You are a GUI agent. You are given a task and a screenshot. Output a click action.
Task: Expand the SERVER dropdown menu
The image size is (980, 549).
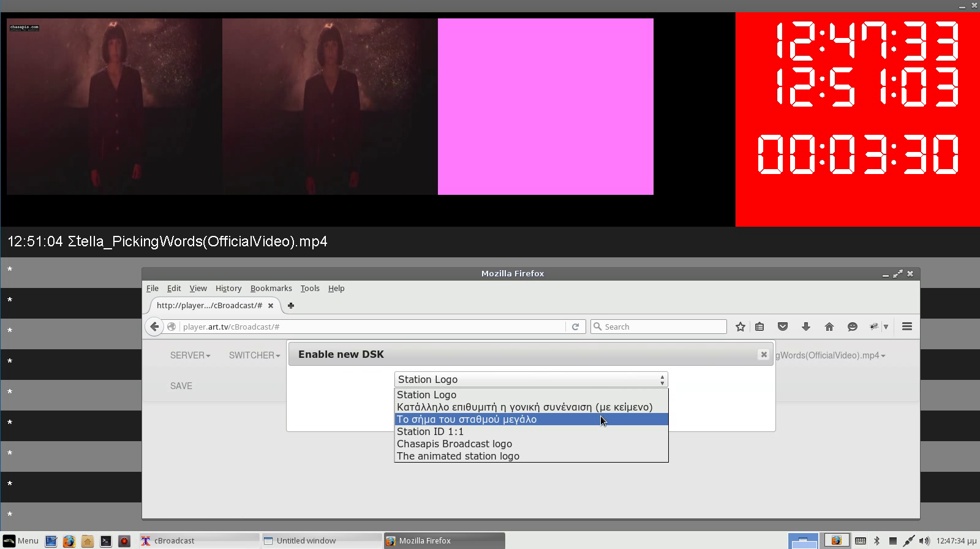(190, 355)
